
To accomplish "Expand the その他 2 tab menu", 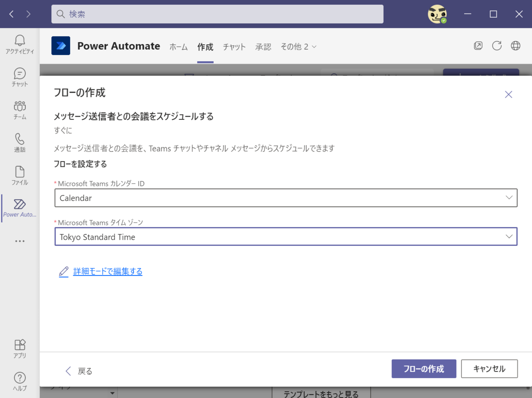I will coord(298,47).
